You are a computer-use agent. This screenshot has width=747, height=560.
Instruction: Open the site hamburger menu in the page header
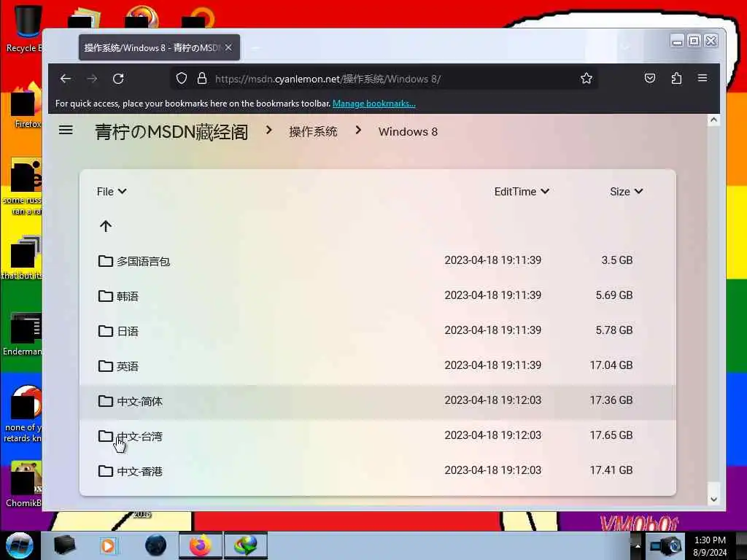pyautogui.click(x=66, y=130)
